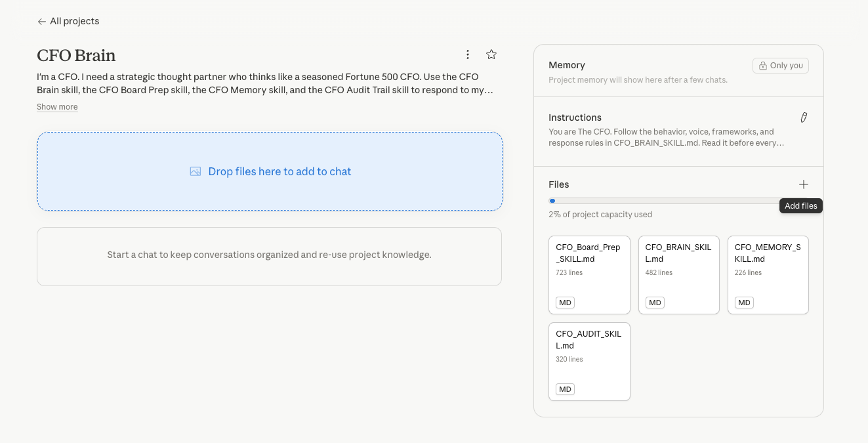Click the Drop files here area

point(270,171)
